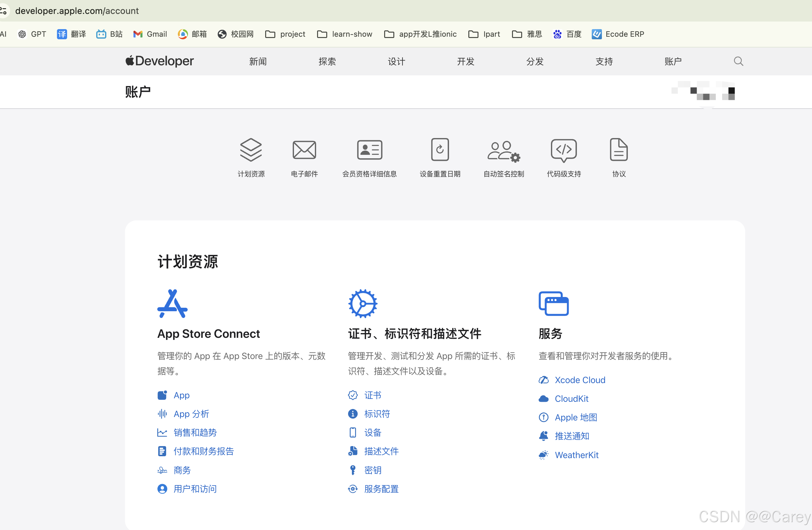Screen dimensions: 812x530
Task: Click the 设备重置日期 device reset icon
Action: click(x=440, y=150)
